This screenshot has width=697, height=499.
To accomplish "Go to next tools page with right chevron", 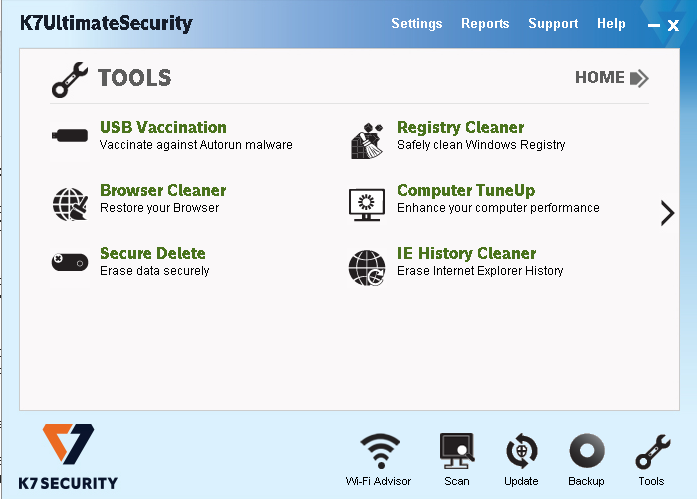I will pos(667,213).
